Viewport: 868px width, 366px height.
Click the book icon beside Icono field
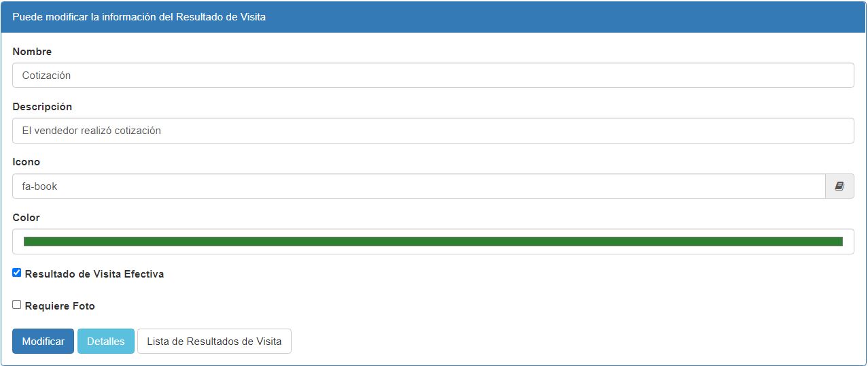839,186
